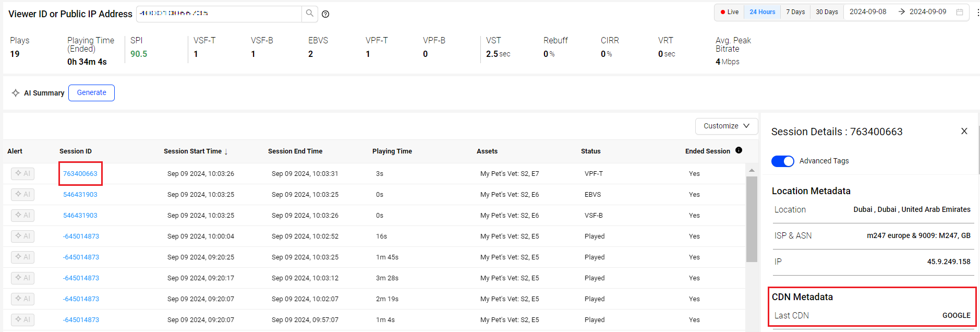The height and width of the screenshot is (332, 980).
Task: Open session ID 763400663 link
Action: point(80,173)
